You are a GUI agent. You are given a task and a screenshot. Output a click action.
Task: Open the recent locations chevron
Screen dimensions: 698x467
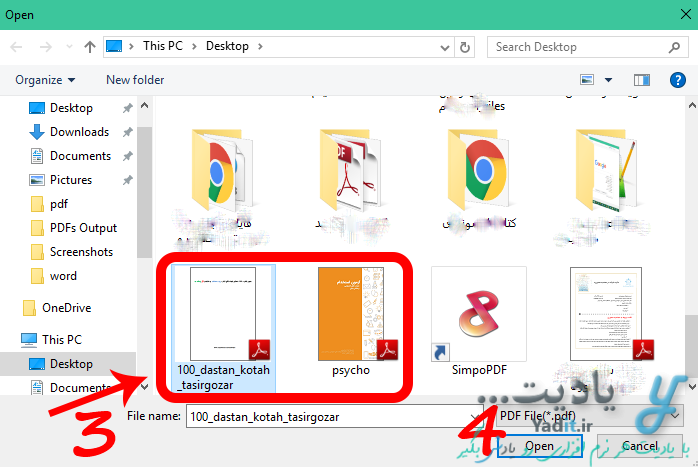(x=69, y=47)
